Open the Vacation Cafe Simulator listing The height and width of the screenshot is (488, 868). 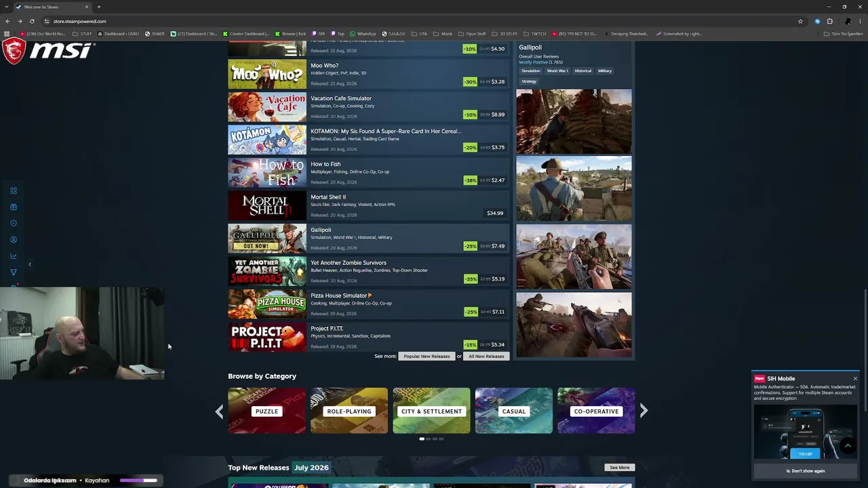click(x=368, y=107)
